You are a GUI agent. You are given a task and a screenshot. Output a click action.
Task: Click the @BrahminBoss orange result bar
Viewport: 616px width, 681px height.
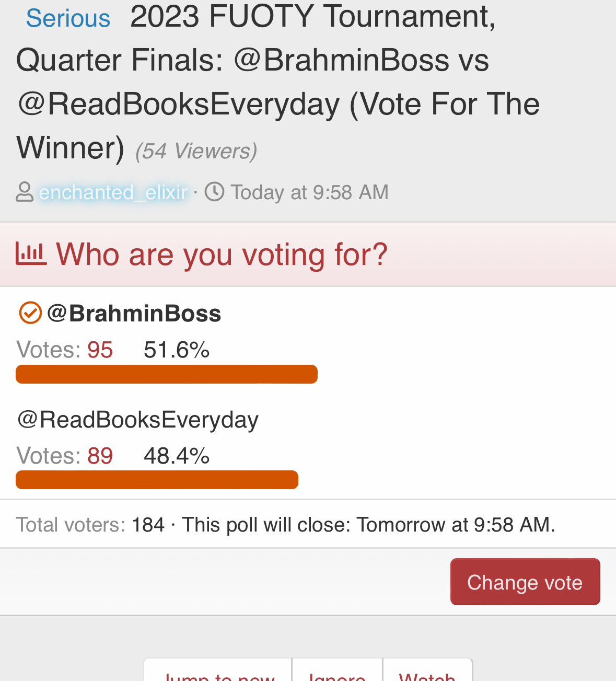(x=167, y=374)
